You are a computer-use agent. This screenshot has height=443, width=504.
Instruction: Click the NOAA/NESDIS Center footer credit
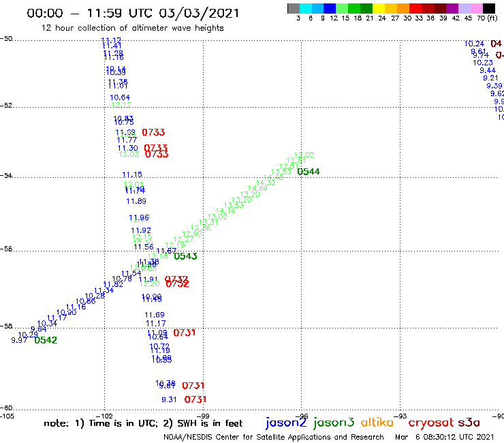pyautogui.click(x=274, y=438)
